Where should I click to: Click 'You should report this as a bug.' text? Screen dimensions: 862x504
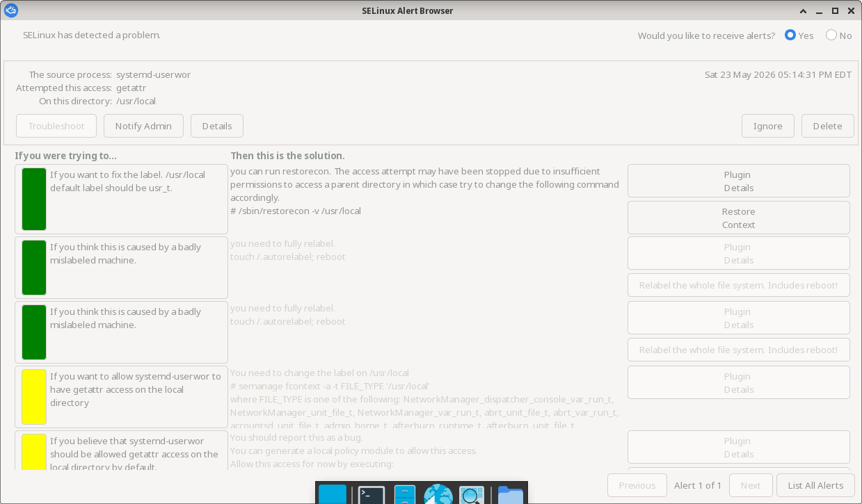click(x=296, y=437)
